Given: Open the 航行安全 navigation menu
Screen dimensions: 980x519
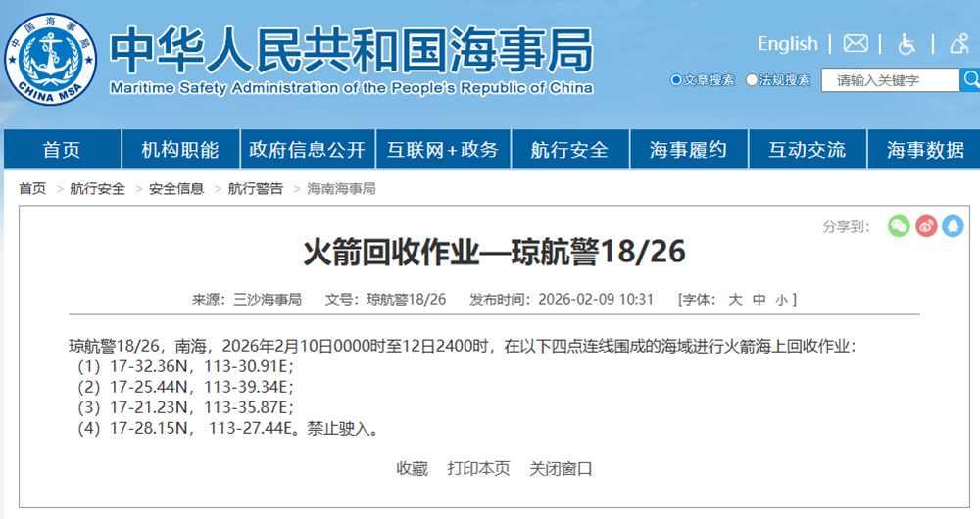Looking at the screenshot, I should point(569,150).
